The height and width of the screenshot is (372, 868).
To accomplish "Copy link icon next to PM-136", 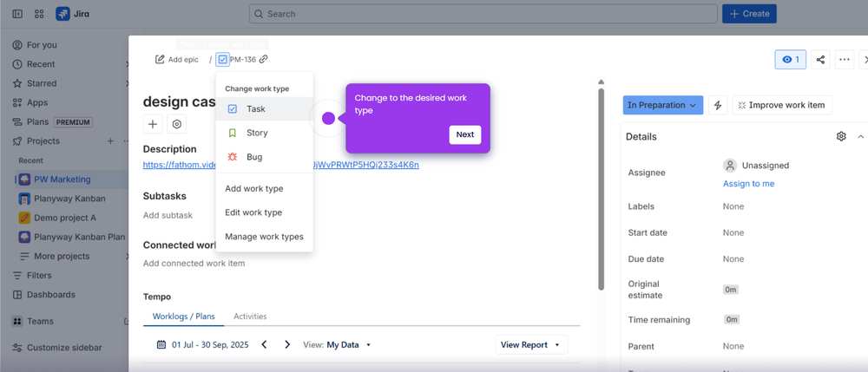I will 264,60.
